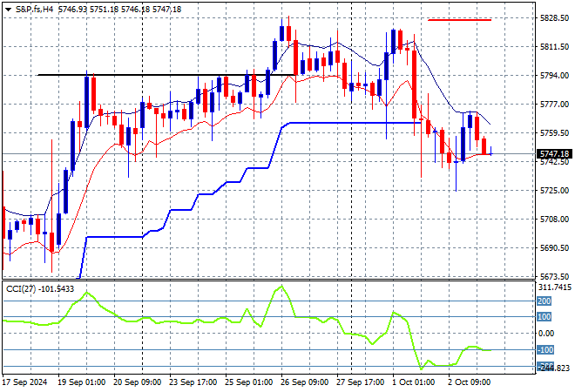Screen dimensions: 575x392
Task: Click the 26 Sep 09:00 time label
Action: 304,382
